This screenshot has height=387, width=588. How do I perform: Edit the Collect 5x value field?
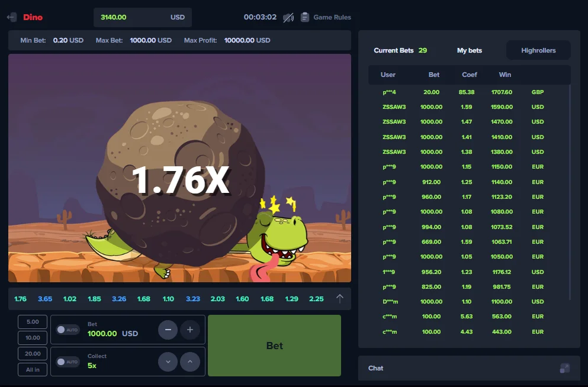click(x=92, y=366)
